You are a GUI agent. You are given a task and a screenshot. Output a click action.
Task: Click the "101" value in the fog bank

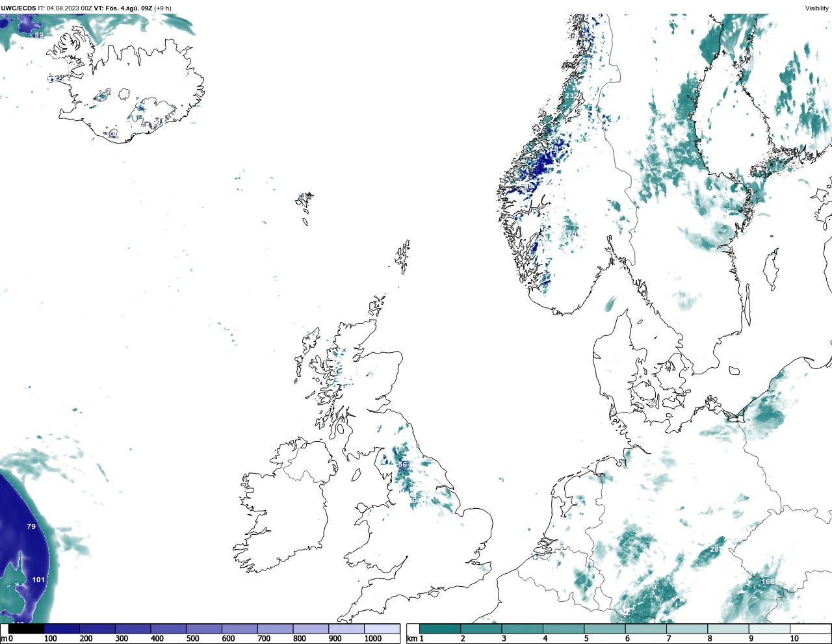38,580
